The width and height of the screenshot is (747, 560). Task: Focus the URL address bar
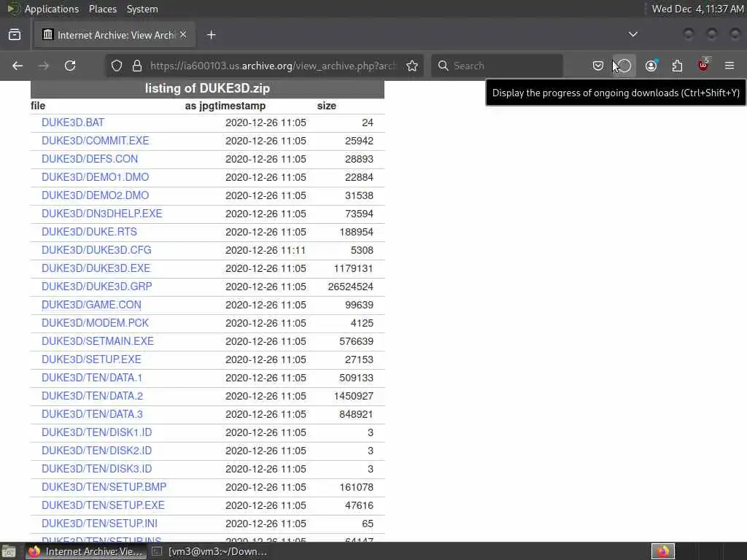pyautogui.click(x=274, y=66)
